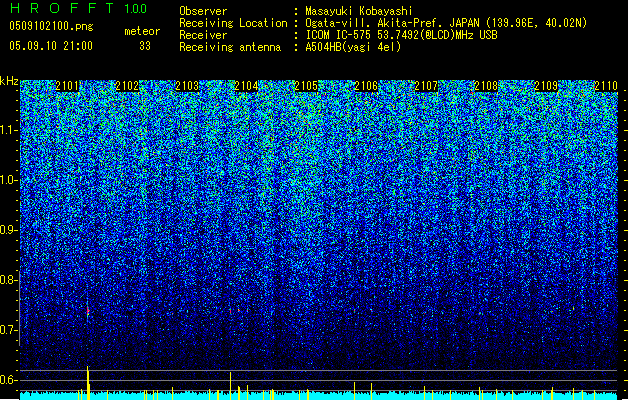Click antenna value A504HB(yagi 4el)
This screenshot has height=400, width=629.
tap(353, 47)
